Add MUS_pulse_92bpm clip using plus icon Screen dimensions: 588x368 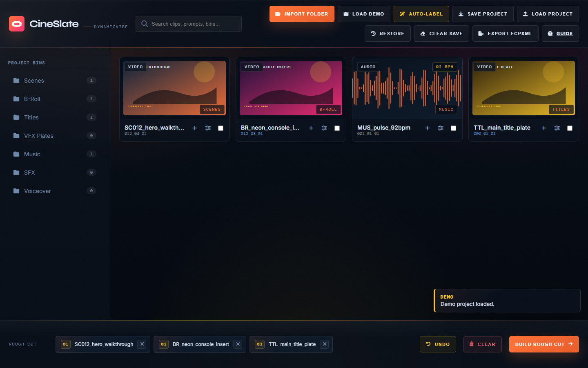coord(427,128)
